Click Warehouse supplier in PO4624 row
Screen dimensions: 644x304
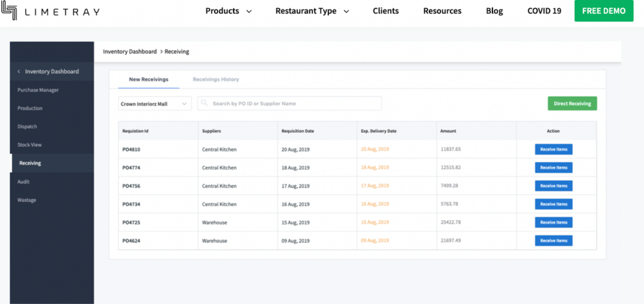tap(214, 240)
